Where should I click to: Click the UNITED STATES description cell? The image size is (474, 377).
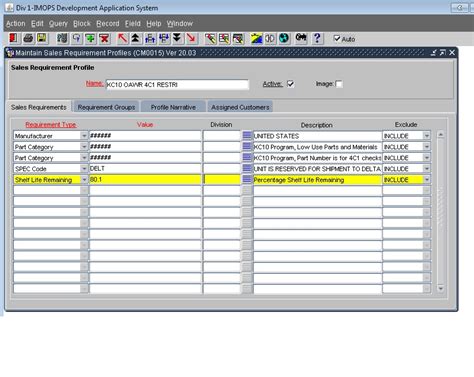pos(317,136)
